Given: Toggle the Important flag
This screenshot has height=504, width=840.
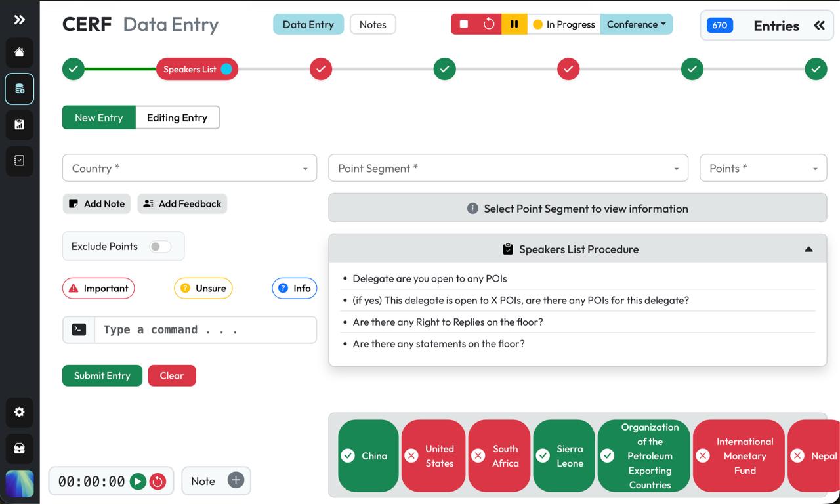Looking at the screenshot, I should [x=98, y=288].
